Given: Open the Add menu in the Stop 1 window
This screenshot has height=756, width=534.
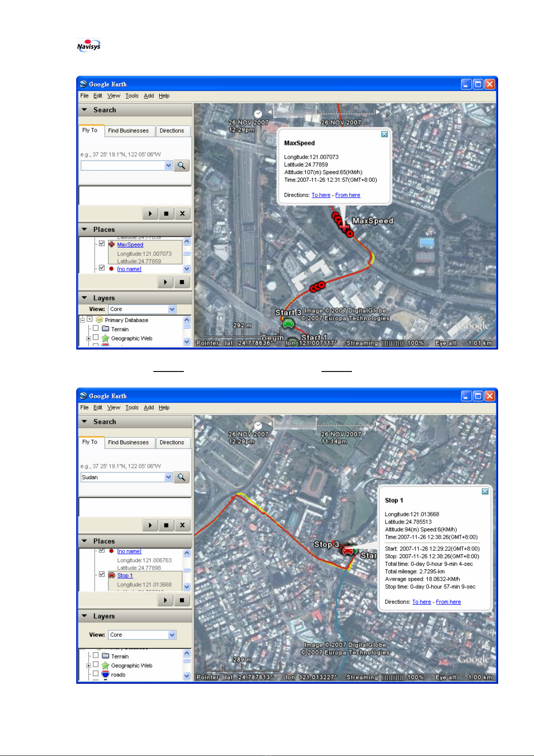Looking at the screenshot, I should 149,407.
